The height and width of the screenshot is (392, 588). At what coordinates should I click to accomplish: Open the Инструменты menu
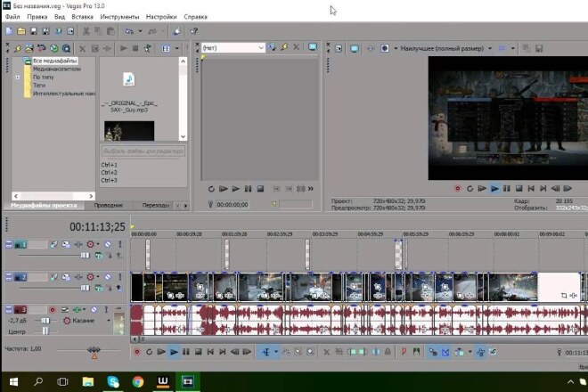[119, 17]
